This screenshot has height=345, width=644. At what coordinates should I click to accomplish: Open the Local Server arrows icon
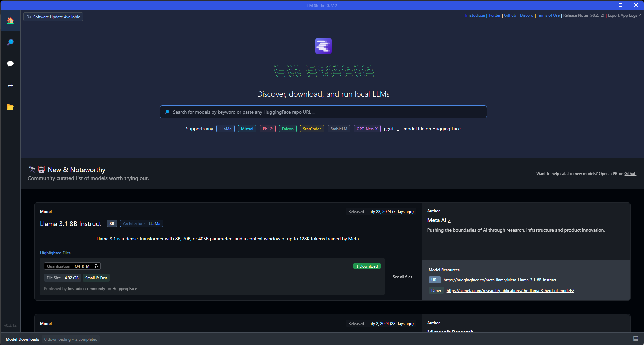[x=10, y=85]
